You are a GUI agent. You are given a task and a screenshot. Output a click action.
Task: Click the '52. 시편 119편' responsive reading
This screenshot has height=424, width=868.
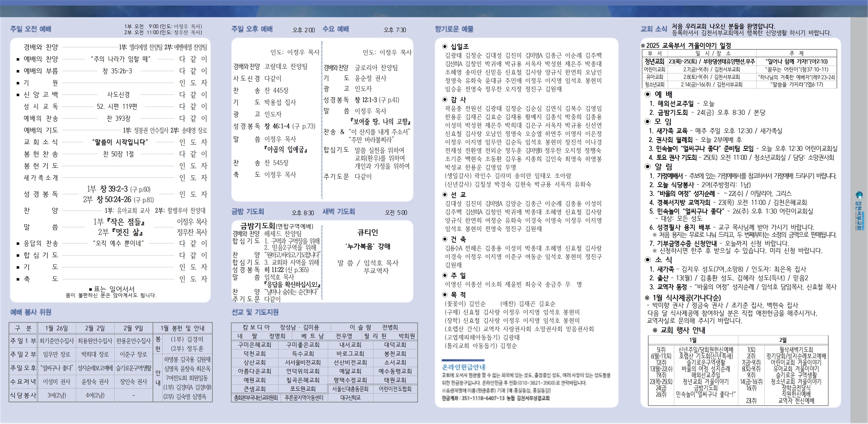coord(117,107)
